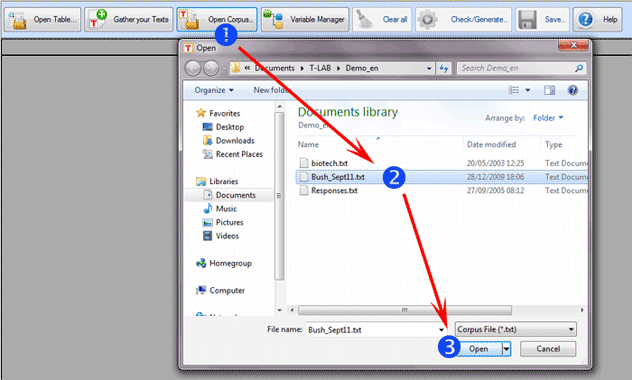Click the dialog help icon beside preview pane
Screen dimensions: 632x380
tap(572, 90)
